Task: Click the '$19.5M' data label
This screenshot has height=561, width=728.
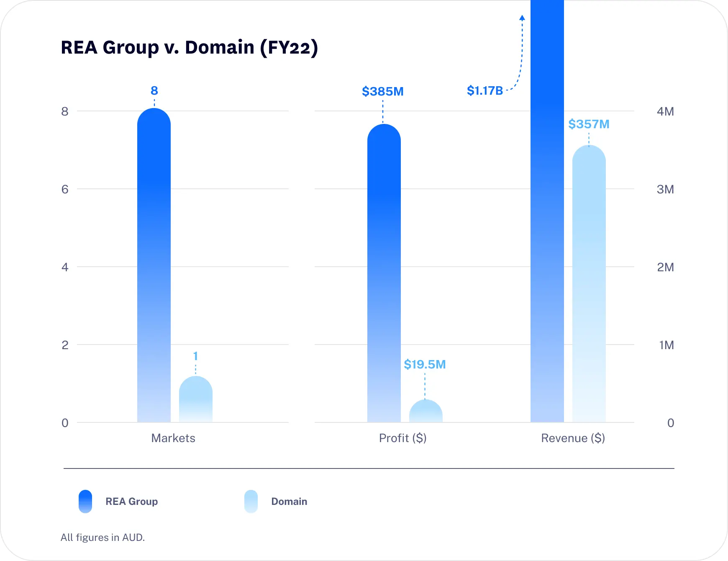Action: [425, 364]
